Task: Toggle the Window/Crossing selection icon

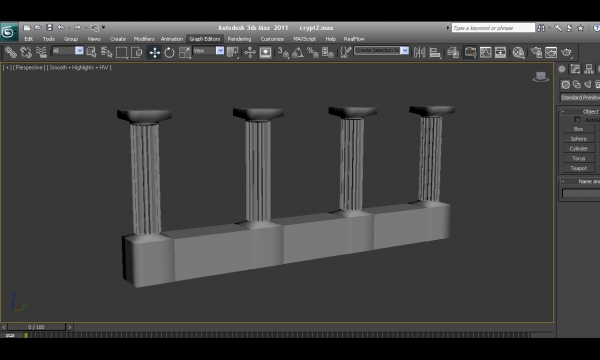Action: 137,52
